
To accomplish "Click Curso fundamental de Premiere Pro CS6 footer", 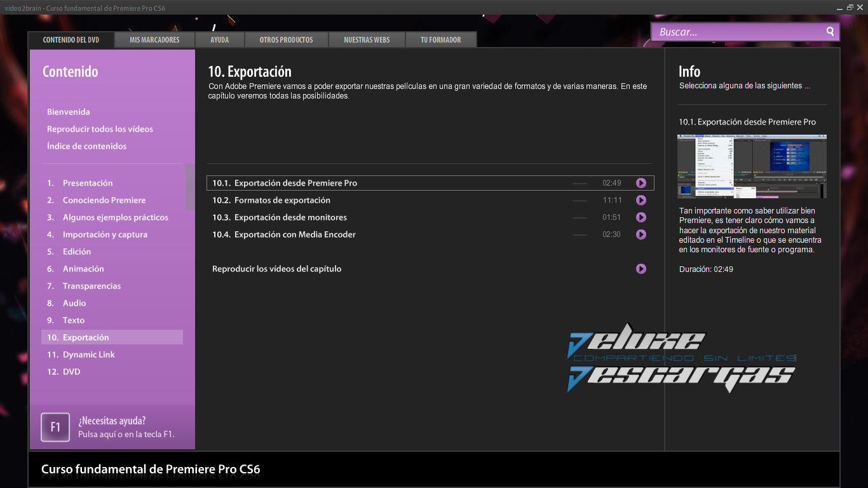I will coord(151,470).
